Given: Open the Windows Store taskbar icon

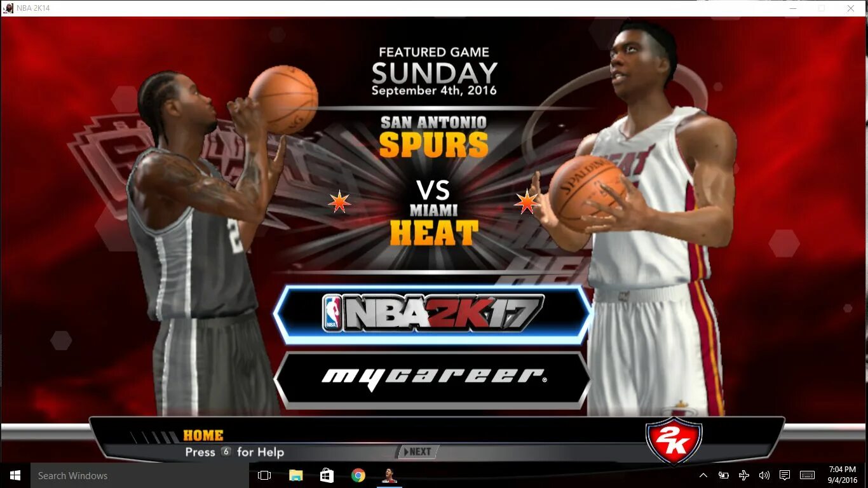Looking at the screenshot, I should (x=327, y=475).
